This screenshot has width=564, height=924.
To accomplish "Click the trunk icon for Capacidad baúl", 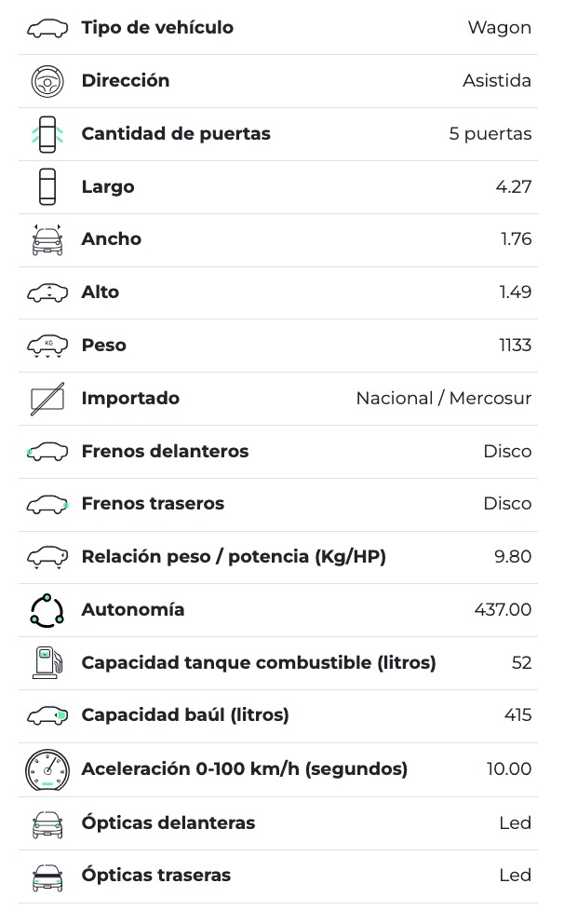I will 47,715.
